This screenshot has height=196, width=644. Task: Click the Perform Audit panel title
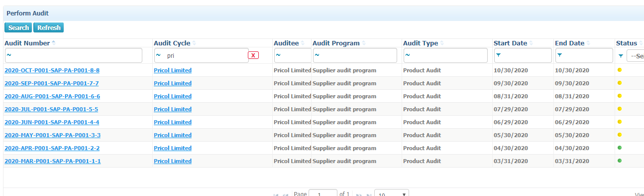pos(27,13)
